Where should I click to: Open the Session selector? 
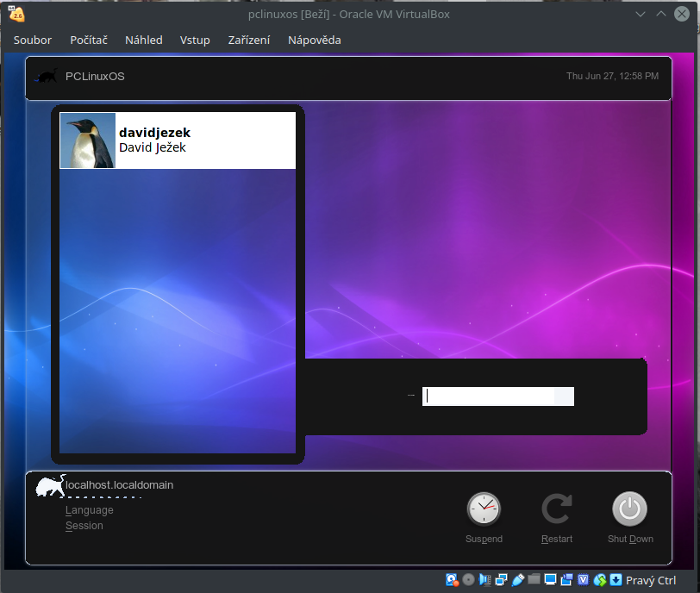click(84, 525)
